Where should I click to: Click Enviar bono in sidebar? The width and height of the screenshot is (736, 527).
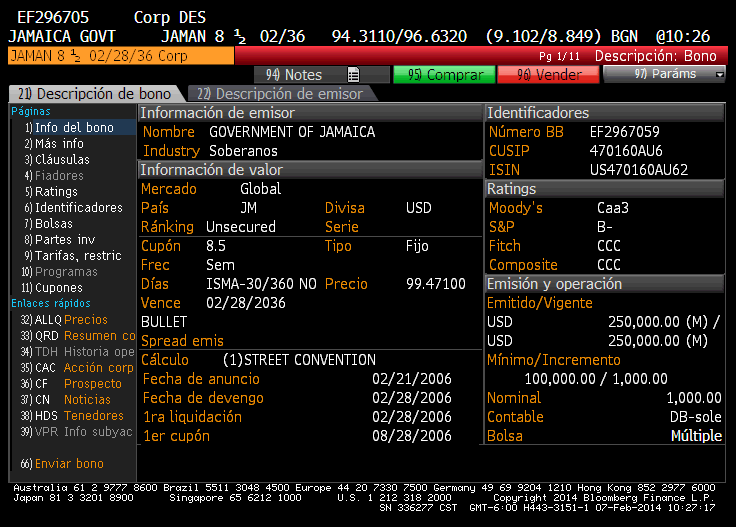[x=68, y=464]
